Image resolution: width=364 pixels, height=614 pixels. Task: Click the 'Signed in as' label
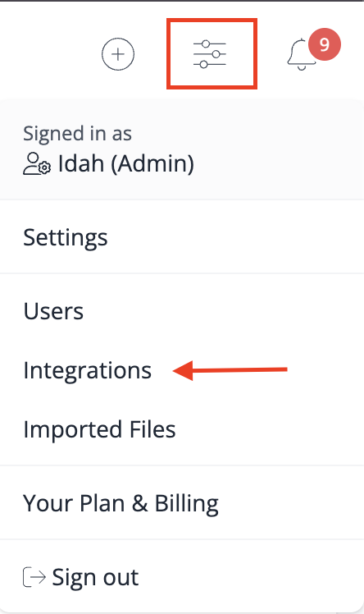coord(77,134)
